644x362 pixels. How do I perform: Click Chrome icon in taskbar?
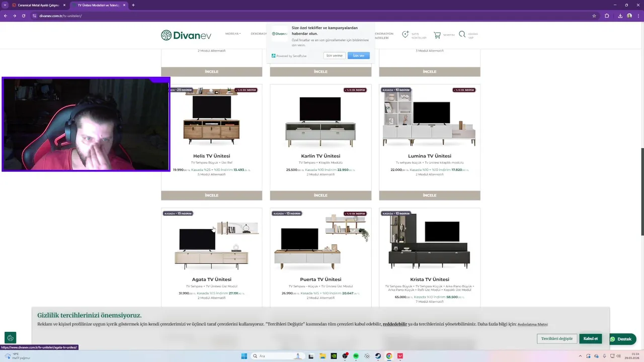(389, 356)
